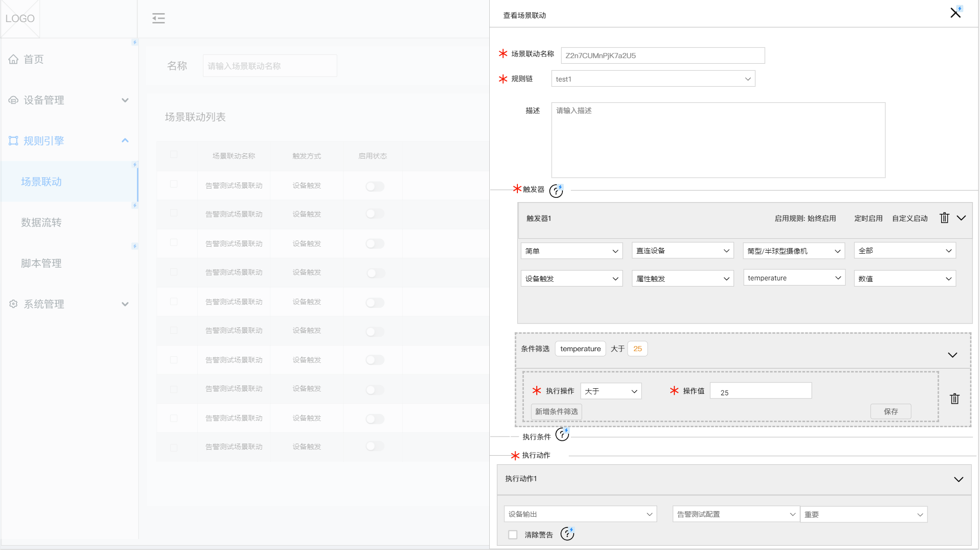The image size is (980, 550).
Task: Click the rule engine icon
Action: coord(14,141)
